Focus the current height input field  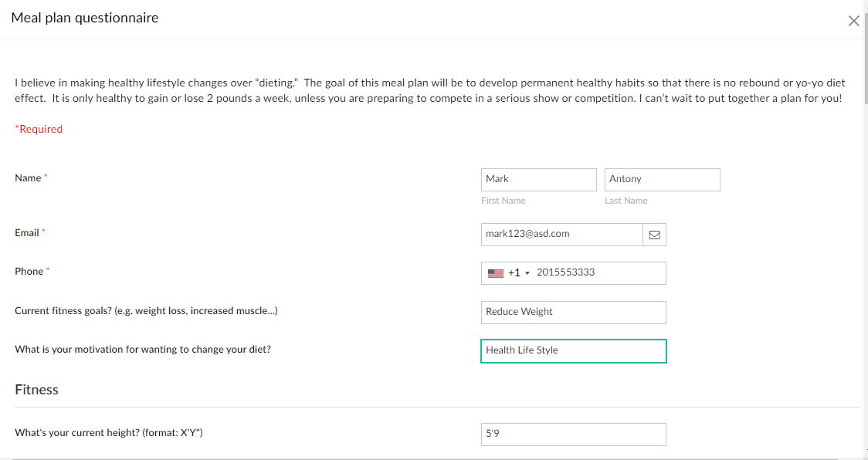tap(573, 435)
